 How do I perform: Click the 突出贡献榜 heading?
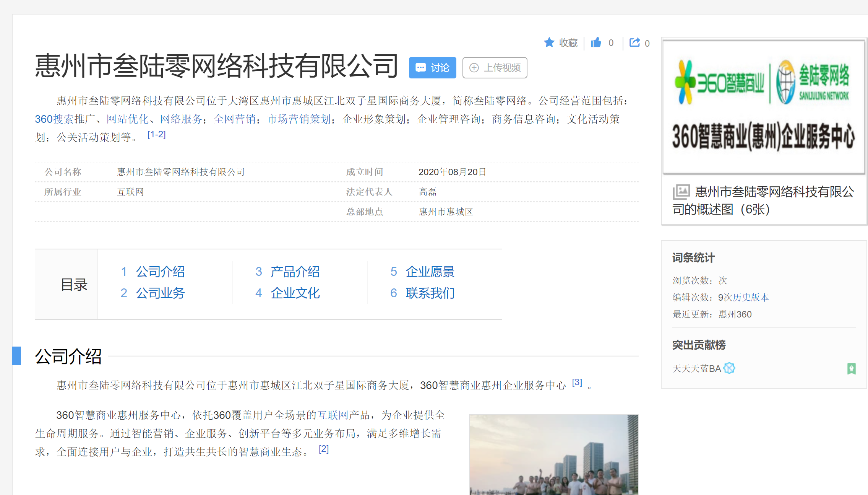699,345
